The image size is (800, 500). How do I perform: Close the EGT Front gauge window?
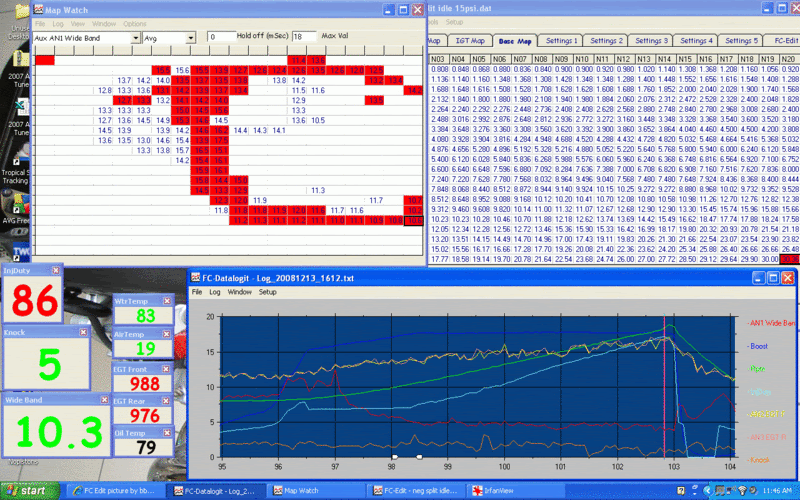(x=166, y=369)
